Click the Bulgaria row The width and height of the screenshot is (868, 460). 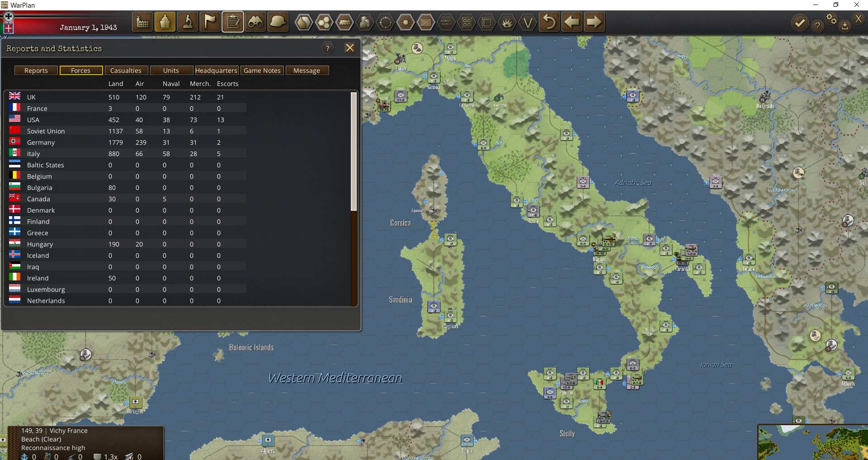point(127,187)
